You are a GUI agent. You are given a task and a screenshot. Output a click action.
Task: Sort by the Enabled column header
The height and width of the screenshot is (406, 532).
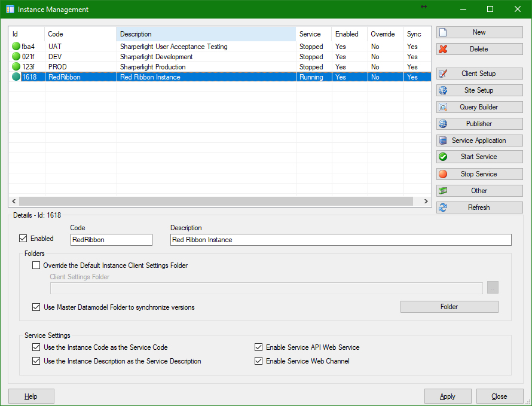[350, 34]
